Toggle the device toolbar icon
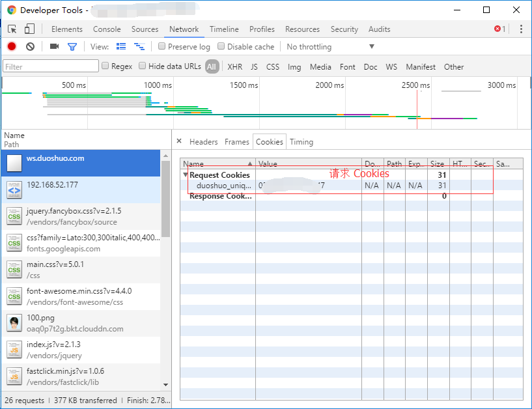The height and width of the screenshot is (409, 532). click(x=29, y=29)
